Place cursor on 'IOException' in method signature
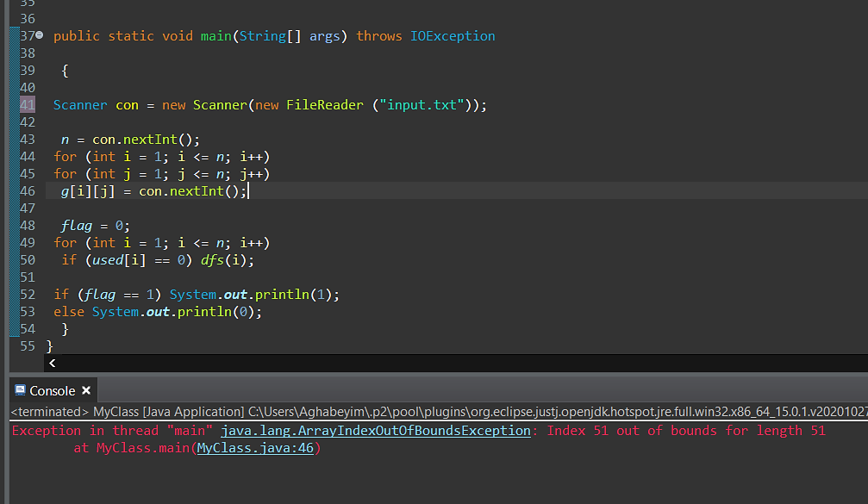The width and height of the screenshot is (868, 504). (453, 36)
